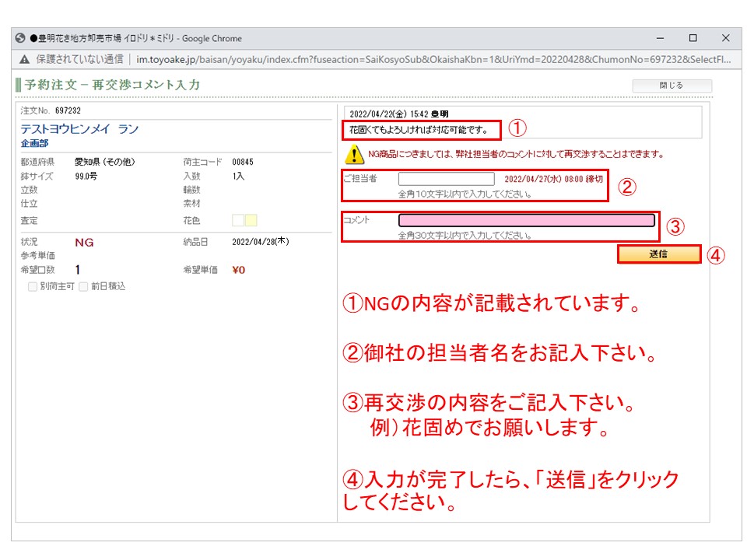Focus the ご担当者 name input field
This screenshot has width=747, height=560.
[x=446, y=179]
